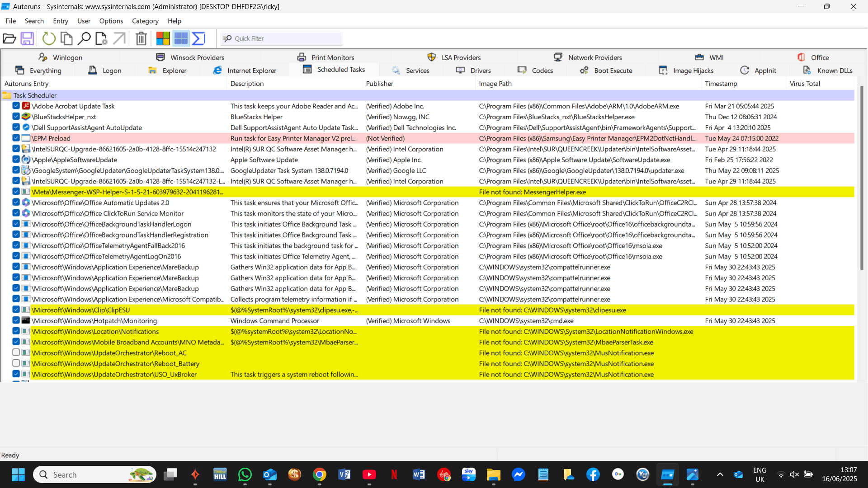
Task: Toggle the hide Microsoft entries filter
Action: click(x=163, y=38)
